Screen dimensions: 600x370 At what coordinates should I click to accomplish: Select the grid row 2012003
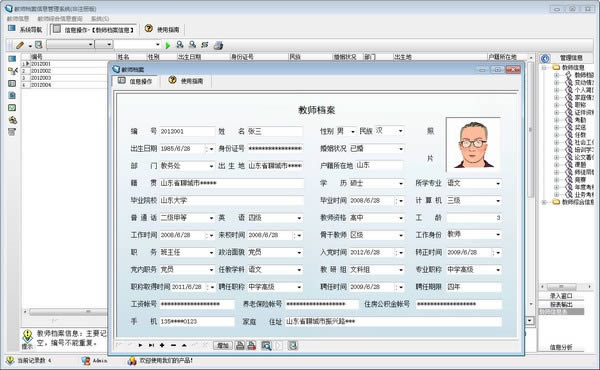coord(64,78)
